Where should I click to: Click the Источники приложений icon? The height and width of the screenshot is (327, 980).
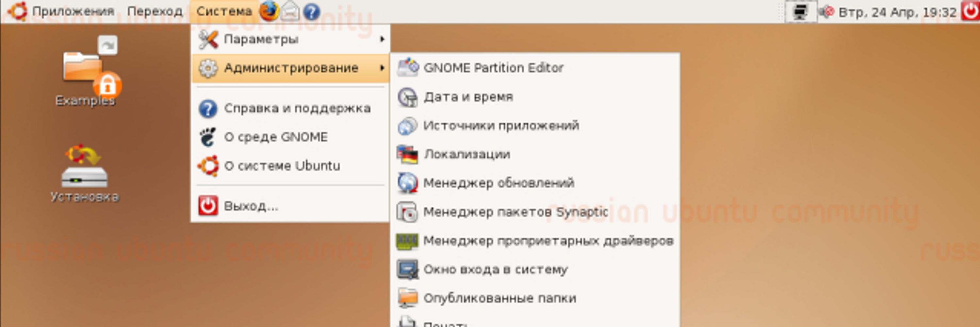coord(408,126)
